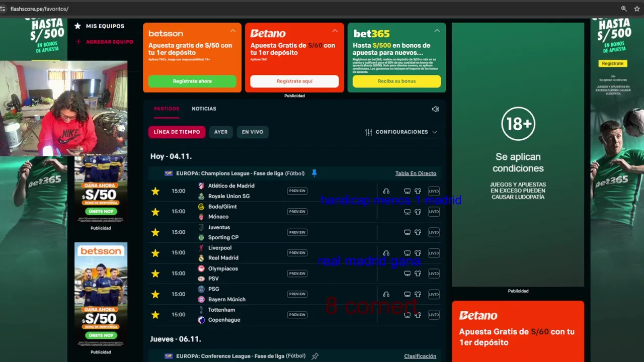Click betsson S/50 sidebar ad thumbnail
Image resolution: width=644 pixels, height=362 pixels.
point(101,295)
